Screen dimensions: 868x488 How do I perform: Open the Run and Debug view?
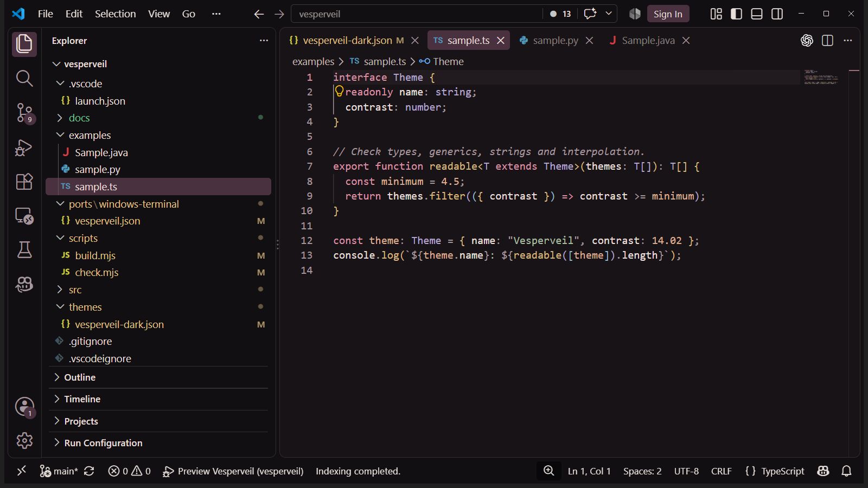(24, 147)
